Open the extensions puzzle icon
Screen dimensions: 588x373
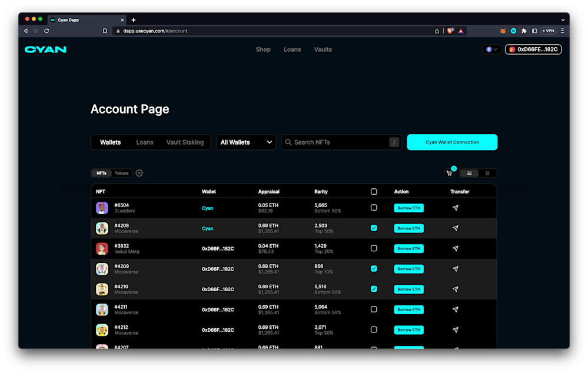[x=524, y=31]
